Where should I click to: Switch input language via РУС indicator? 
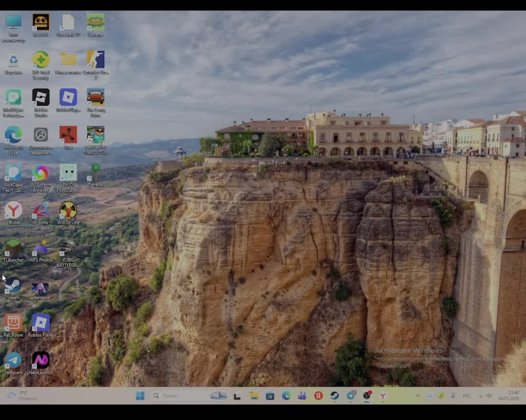[x=466, y=396]
